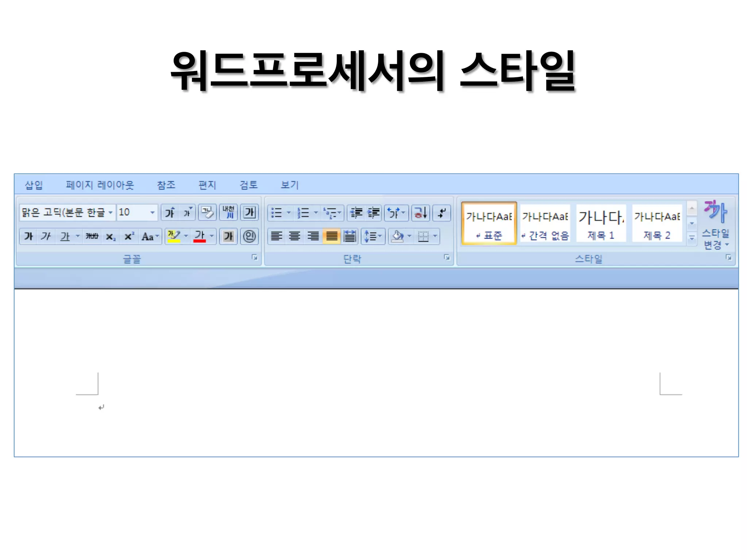This screenshot has width=747, height=560.
Task: Align text left
Action: click(x=276, y=236)
